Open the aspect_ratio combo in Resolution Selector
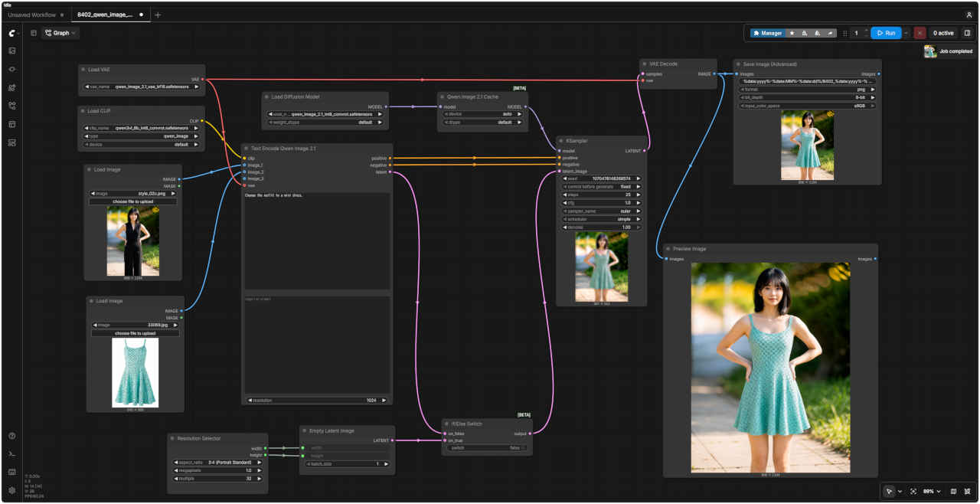The height and width of the screenshot is (504, 980). (217, 463)
